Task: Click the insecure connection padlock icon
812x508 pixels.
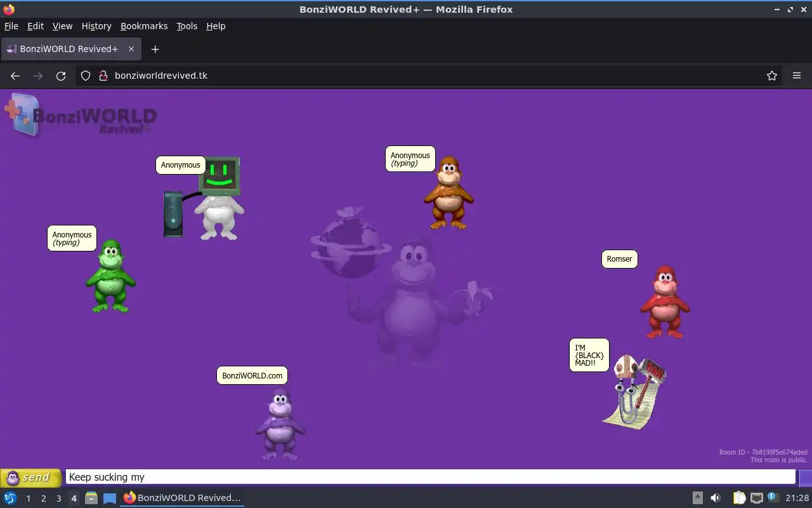Action: click(103, 76)
